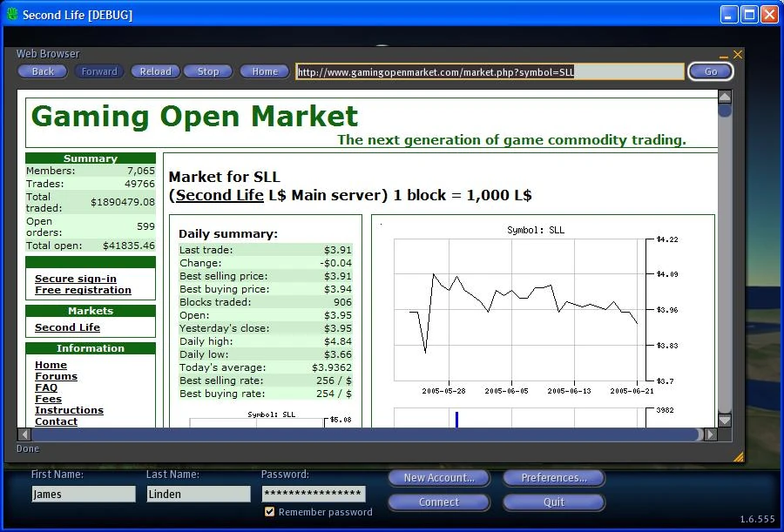
Task: Open the Free registration link
Action: click(83, 290)
